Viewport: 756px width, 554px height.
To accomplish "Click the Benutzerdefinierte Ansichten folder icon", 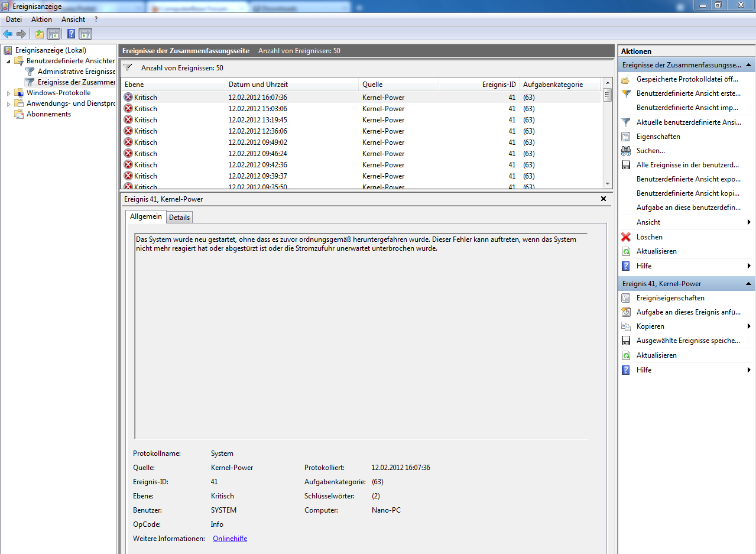I will 19,61.
